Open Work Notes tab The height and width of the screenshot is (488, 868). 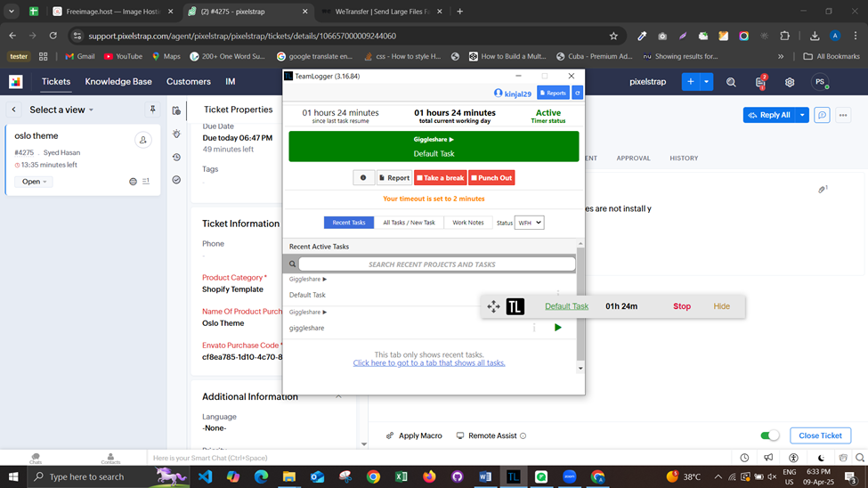467,223
